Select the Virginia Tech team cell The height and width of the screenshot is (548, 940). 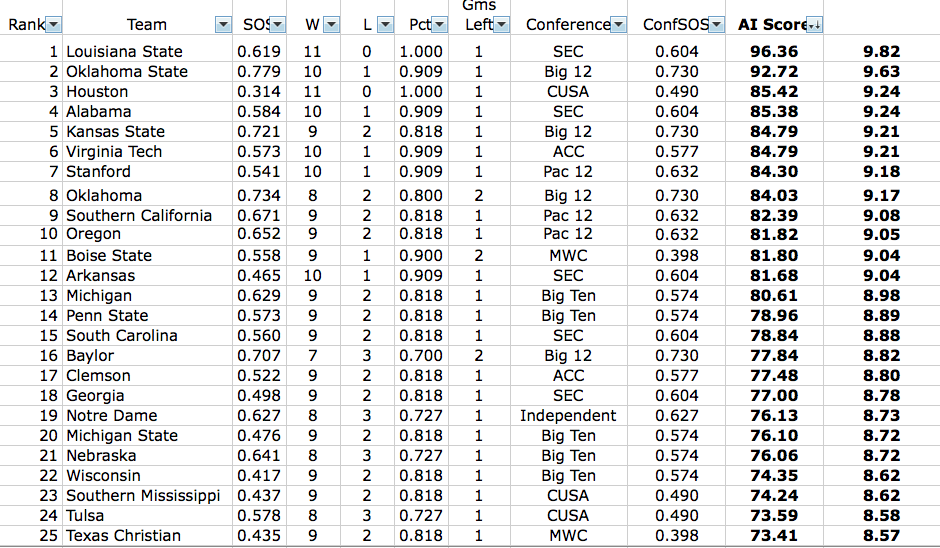coord(147,152)
